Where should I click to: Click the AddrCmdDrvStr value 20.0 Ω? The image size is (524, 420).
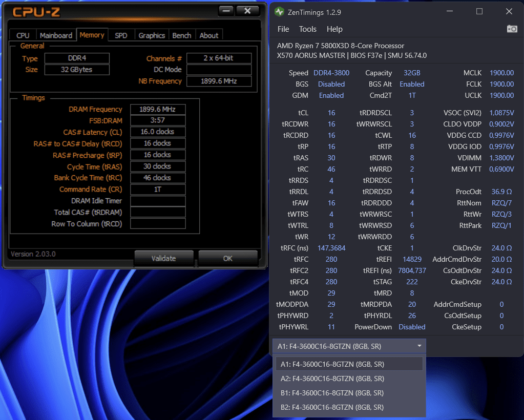coord(501,259)
